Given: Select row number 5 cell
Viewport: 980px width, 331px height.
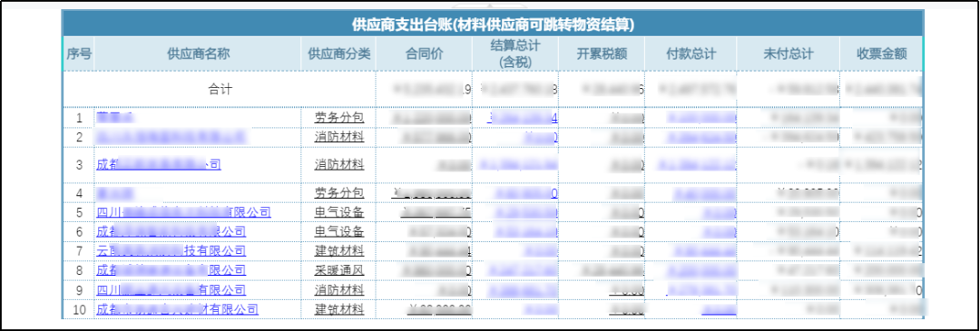Looking at the screenshot, I should coord(79,213).
